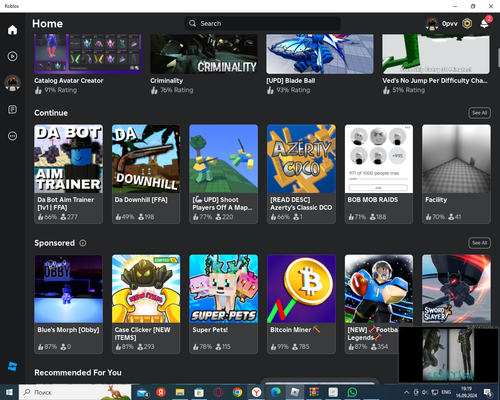Open the More (three dots) sidebar icon

12,136
